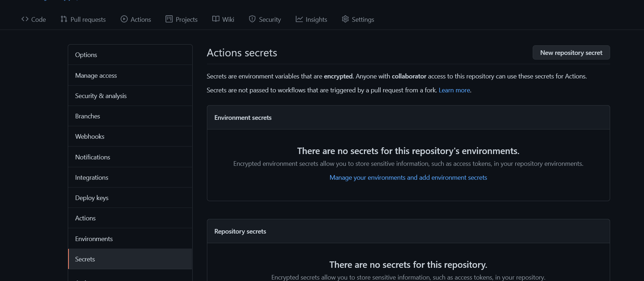Click the Actions play circle icon
The height and width of the screenshot is (281, 644).
pos(124,19)
